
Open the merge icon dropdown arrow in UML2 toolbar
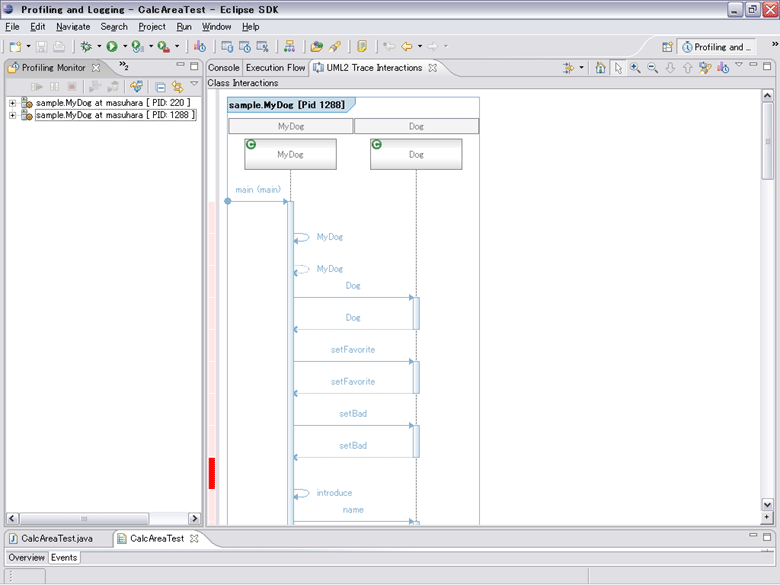[x=581, y=68]
